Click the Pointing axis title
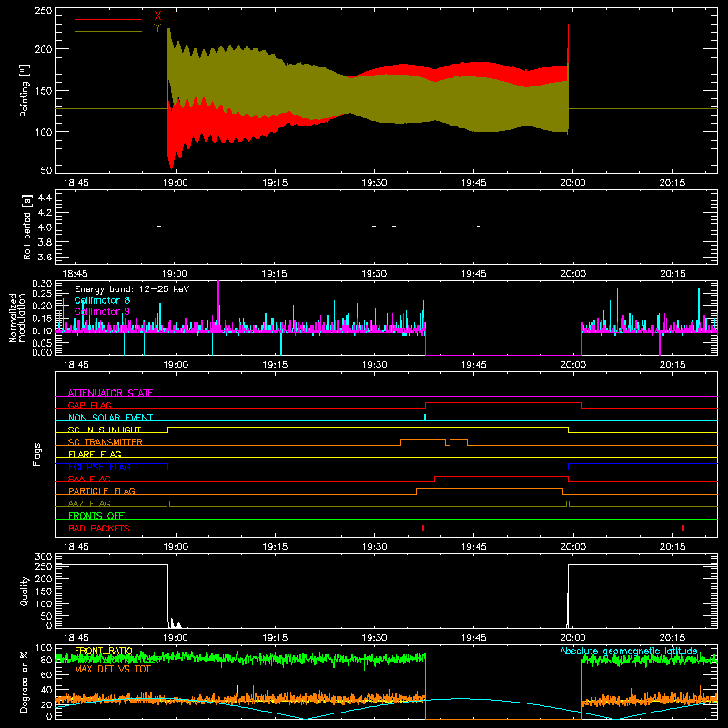This screenshot has width=728, height=728. (x=25, y=90)
